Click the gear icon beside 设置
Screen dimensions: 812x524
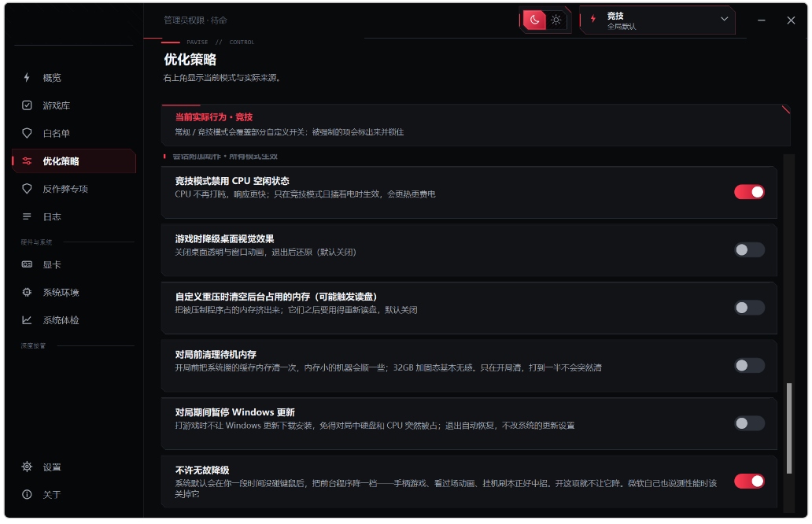pyautogui.click(x=27, y=467)
